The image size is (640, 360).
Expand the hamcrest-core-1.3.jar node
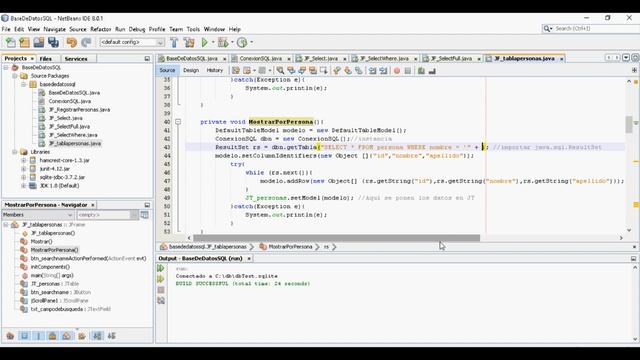[x=24, y=160]
